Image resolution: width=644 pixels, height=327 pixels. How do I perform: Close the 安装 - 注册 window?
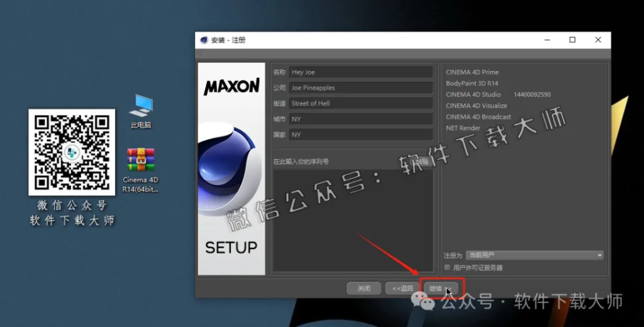598,40
